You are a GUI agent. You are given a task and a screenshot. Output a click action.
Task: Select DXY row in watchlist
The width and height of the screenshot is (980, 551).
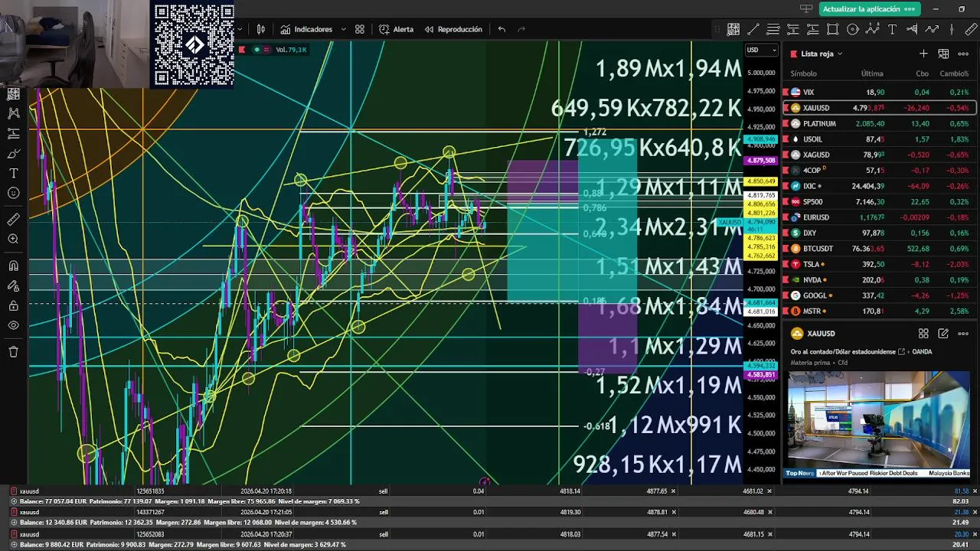[879, 233]
